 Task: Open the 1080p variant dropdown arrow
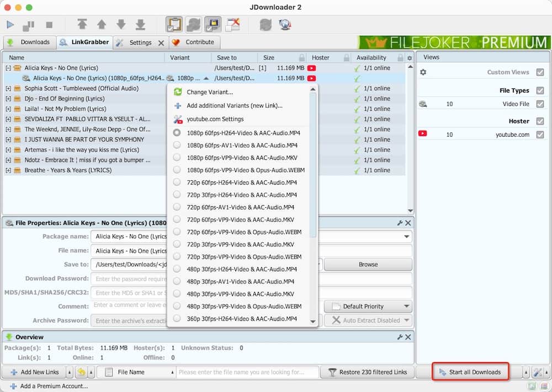coord(206,78)
